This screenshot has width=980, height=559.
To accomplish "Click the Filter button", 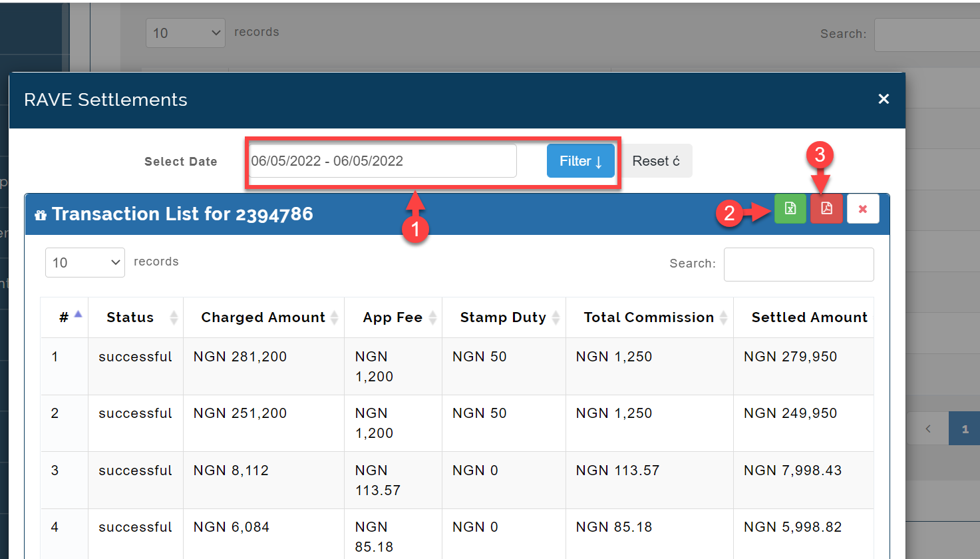I will click(x=581, y=161).
